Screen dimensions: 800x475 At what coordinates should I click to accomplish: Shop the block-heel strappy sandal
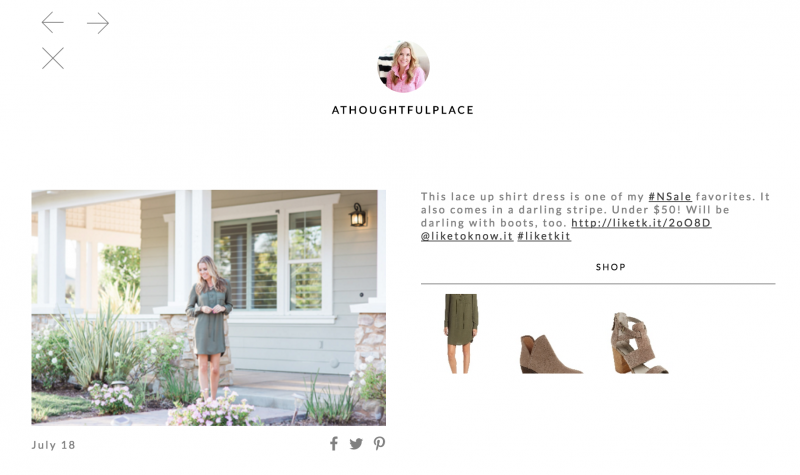point(640,343)
